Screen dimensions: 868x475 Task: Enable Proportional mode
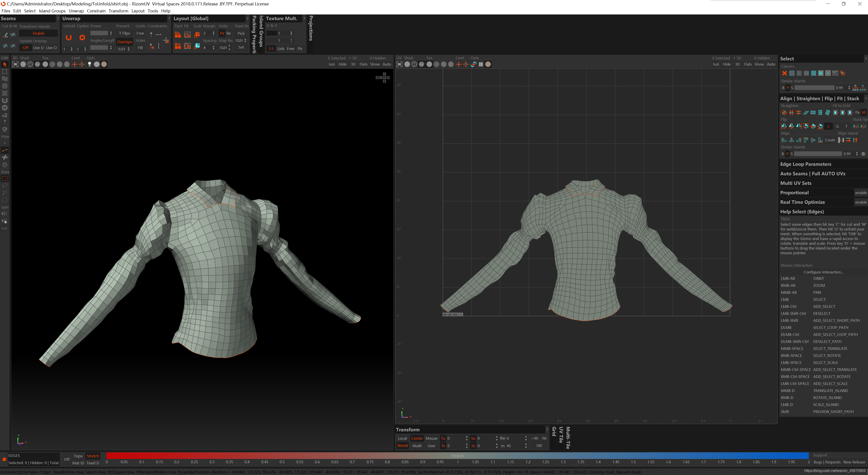[861, 192]
